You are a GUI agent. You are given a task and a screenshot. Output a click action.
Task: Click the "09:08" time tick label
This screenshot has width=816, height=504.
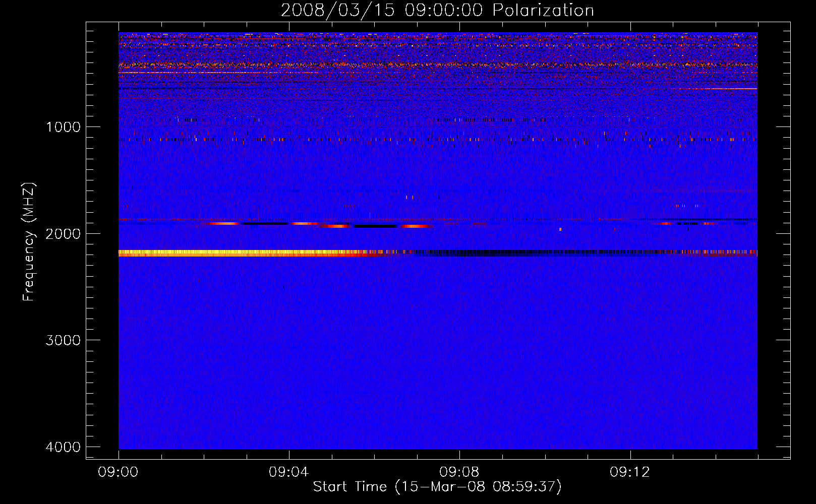tap(459, 472)
